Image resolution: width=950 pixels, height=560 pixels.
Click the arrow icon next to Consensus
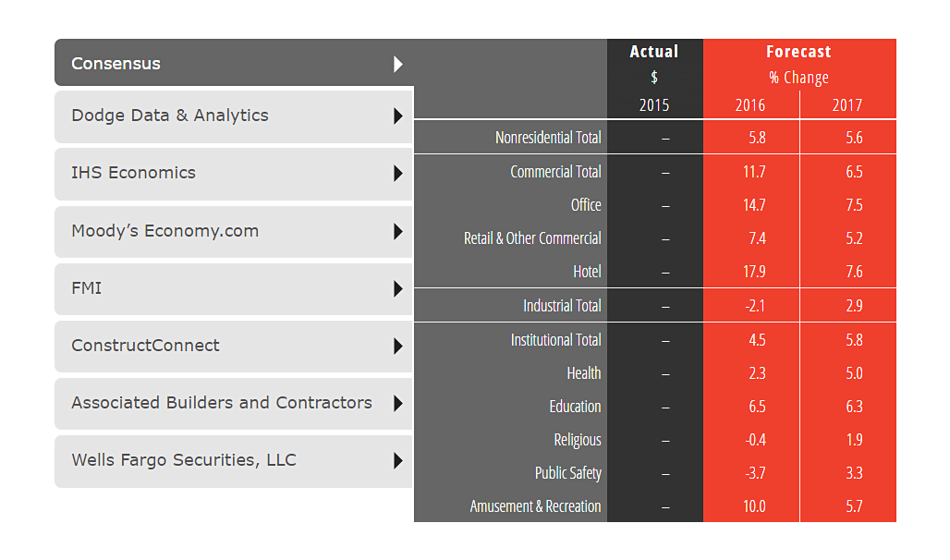(x=399, y=64)
